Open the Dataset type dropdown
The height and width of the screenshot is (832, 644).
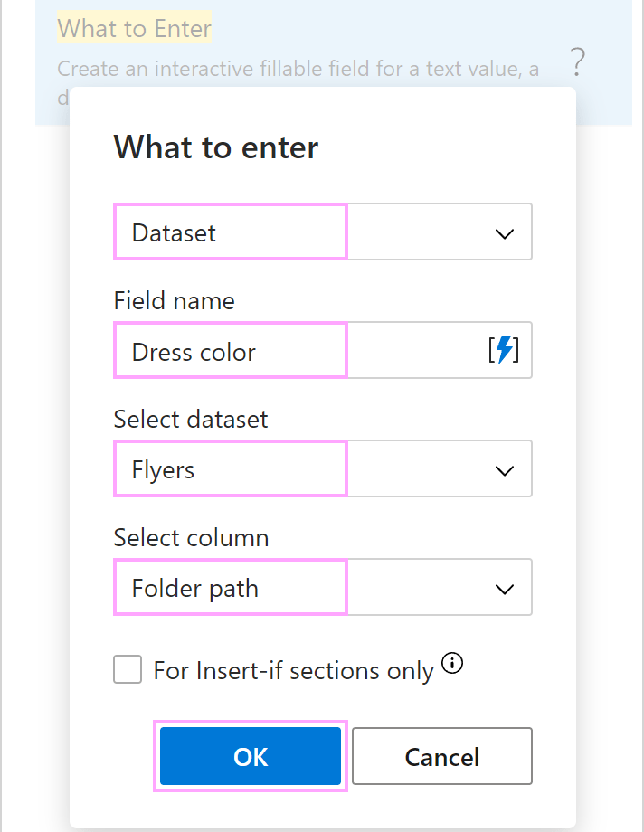tap(323, 232)
